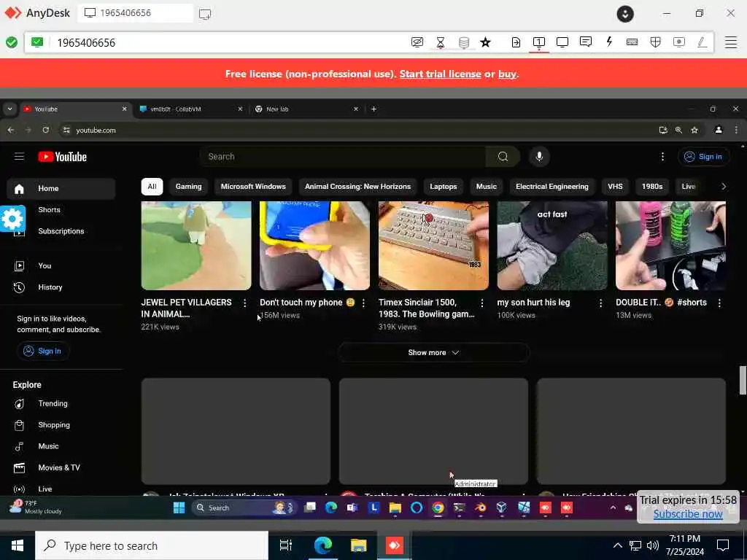747x560 pixels.
Task: Click sidebar Sign in button
Action: click(43, 351)
